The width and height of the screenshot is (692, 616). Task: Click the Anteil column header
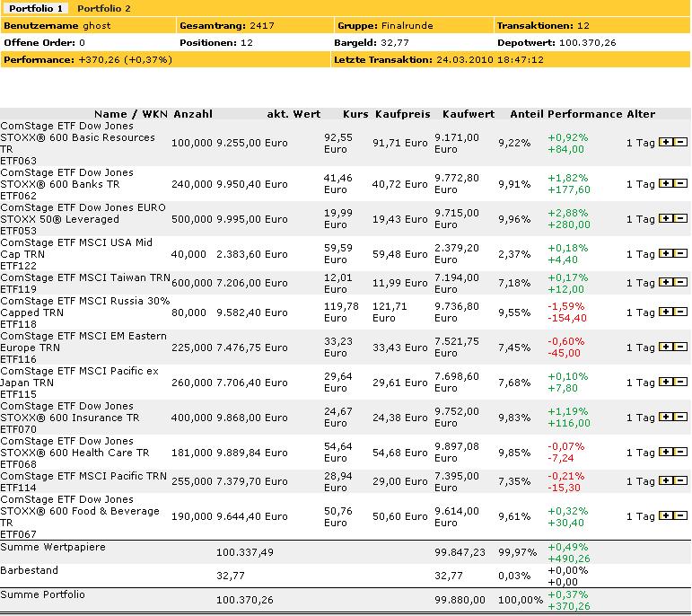coord(527,114)
